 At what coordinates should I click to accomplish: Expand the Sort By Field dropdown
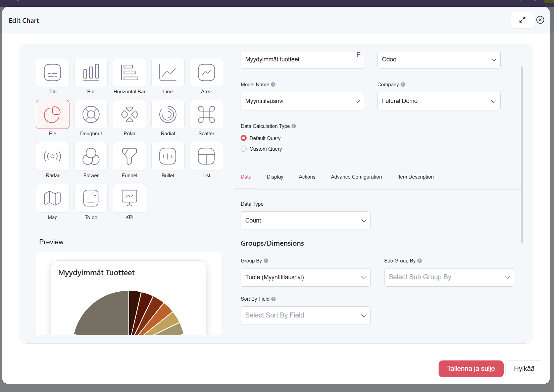click(x=305, y=315)
